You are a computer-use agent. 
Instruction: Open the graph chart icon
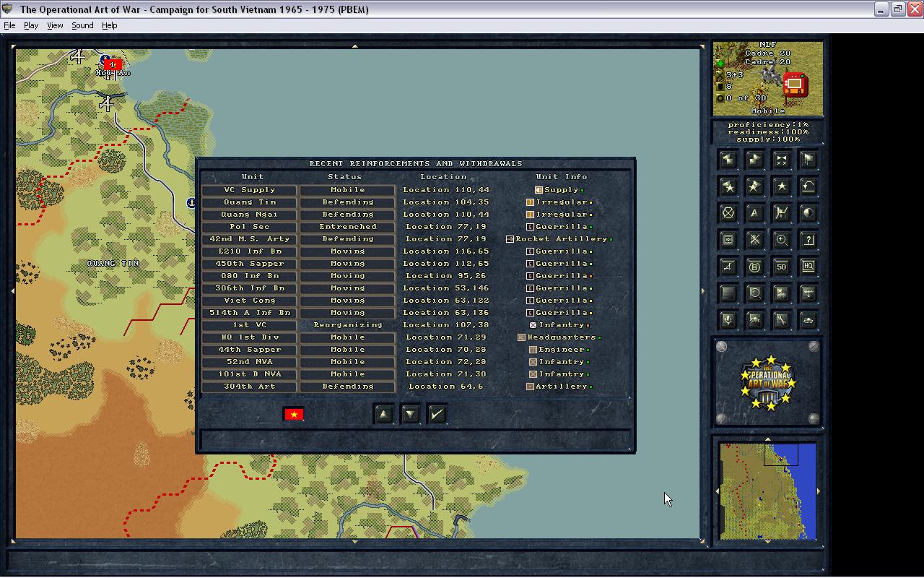[781, 213]
